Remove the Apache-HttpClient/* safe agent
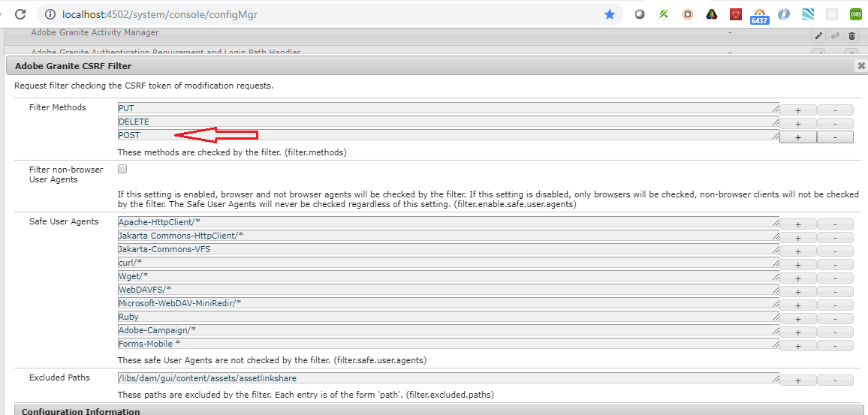This screenshot has width=868, height=415. tap(835, 224)
